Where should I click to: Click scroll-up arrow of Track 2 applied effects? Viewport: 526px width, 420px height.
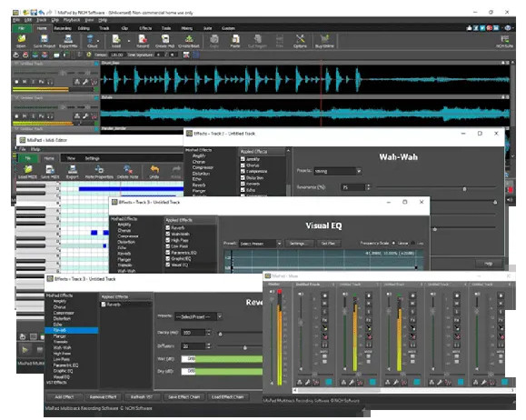[288, 152]
